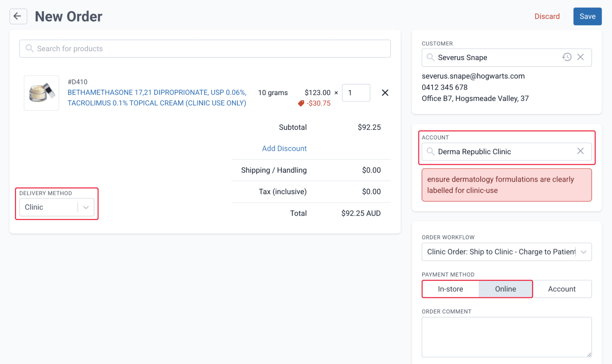Click the product search field
Screen dimensions: 612x364
(205, 48)
